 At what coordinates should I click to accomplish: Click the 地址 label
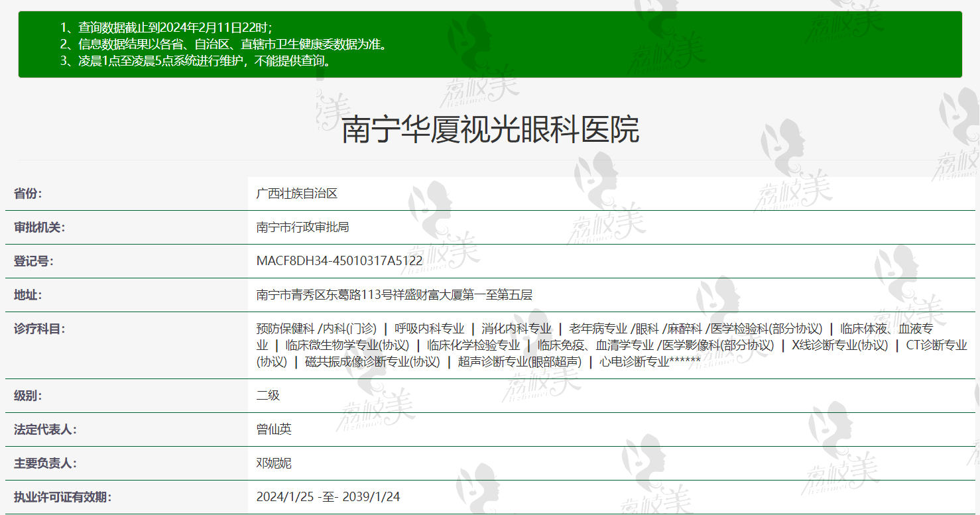[x=28, y=295]
